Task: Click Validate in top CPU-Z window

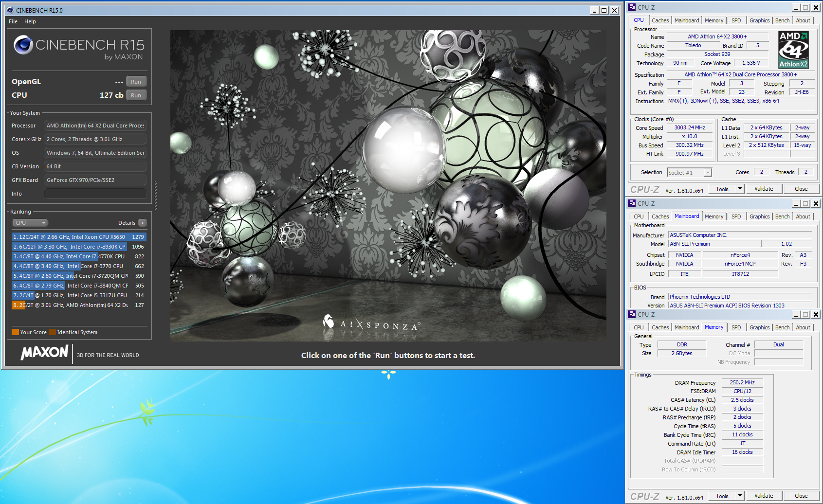Action: [764, 189]
